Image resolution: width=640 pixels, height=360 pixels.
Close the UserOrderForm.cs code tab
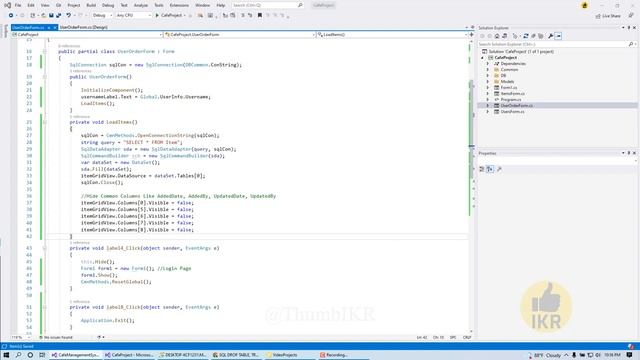(55, 27)
